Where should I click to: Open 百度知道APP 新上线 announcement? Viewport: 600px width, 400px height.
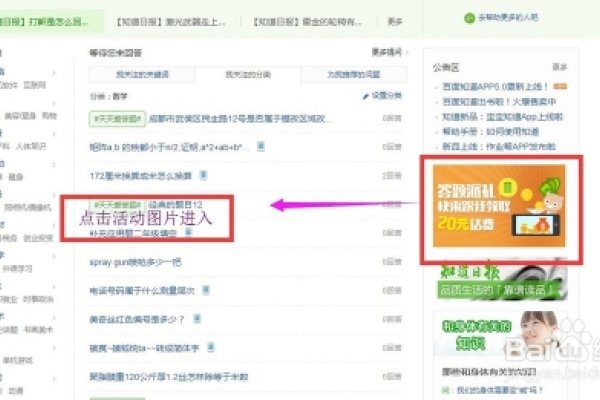pos(495,87)
